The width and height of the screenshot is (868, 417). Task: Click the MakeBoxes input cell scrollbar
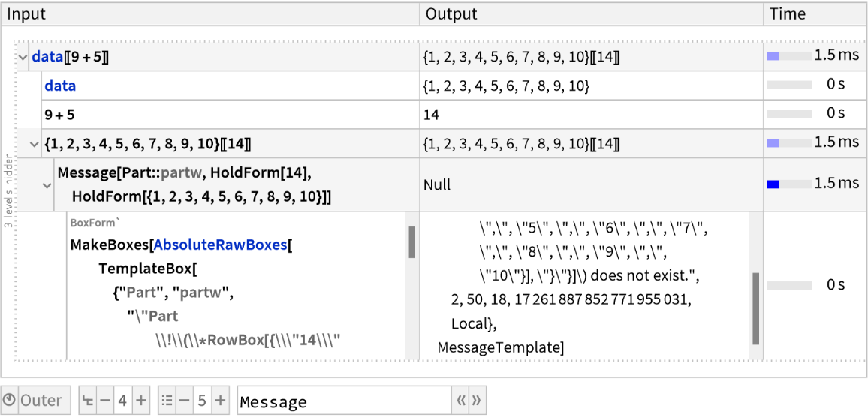point(411,243)
